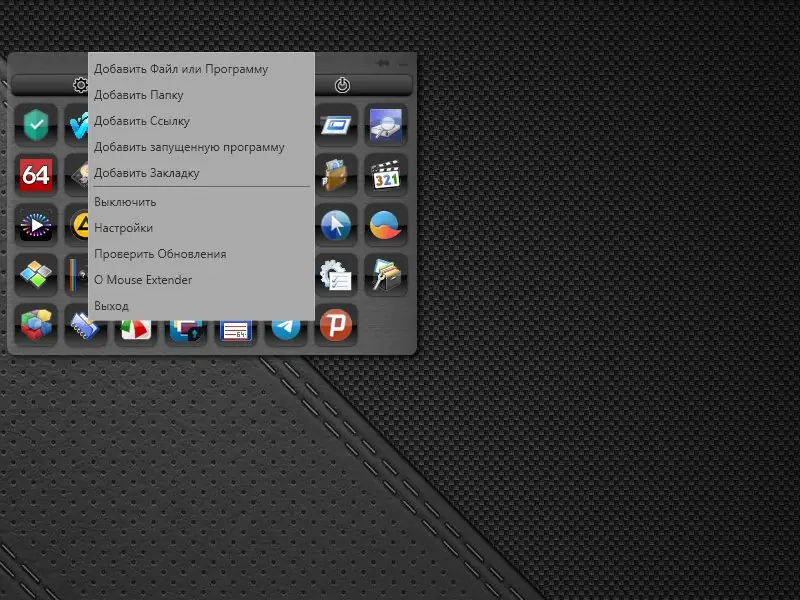Image resolution: width=800 pixels, height=600 pixels.
Task: Minimize the Mouse Extender panel
Action: pos(404,64)
